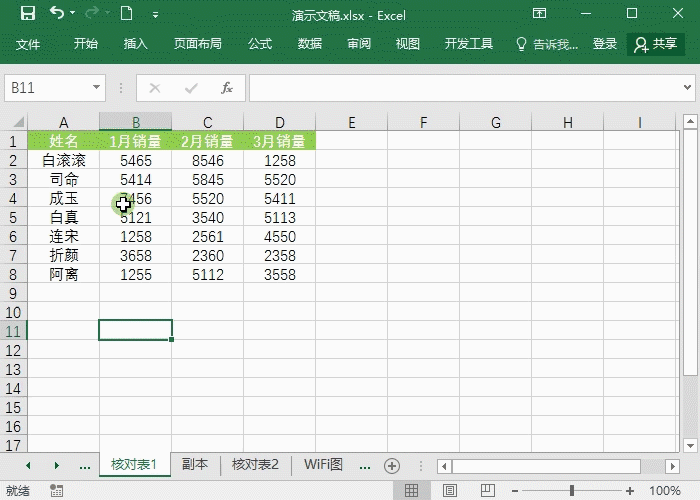
Task: Add a new sheet with plus icon
Action: (x=392, y=466)
